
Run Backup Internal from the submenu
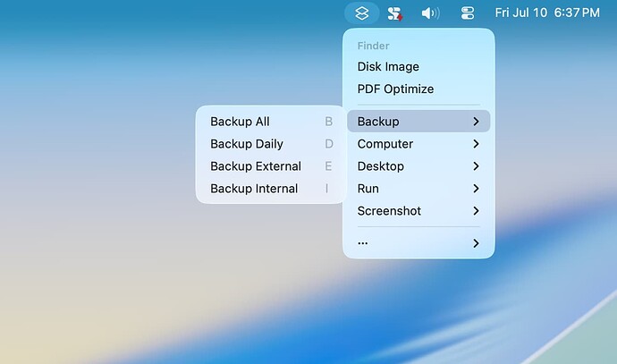(271, 189)
